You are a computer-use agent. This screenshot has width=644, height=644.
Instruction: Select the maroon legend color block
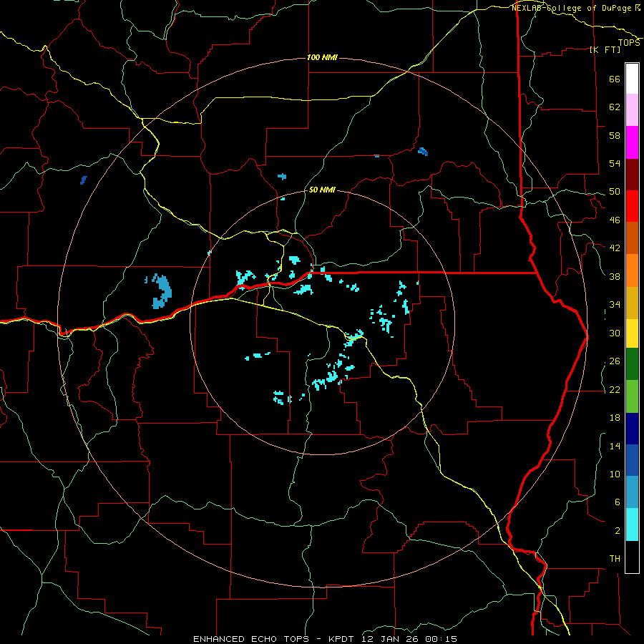632,175
